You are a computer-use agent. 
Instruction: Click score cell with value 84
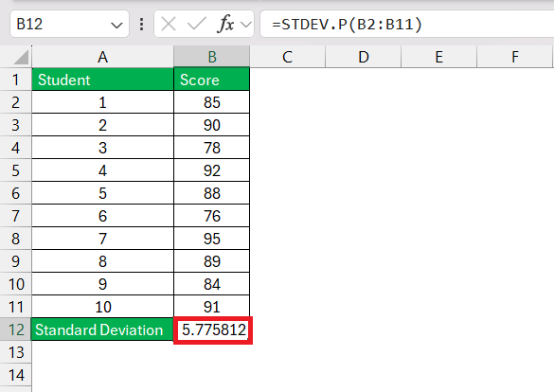[211, 284]
